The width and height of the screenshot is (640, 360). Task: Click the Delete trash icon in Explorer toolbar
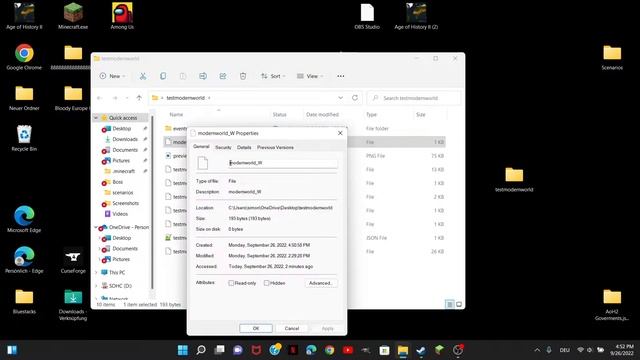click(x=243, y=76)
